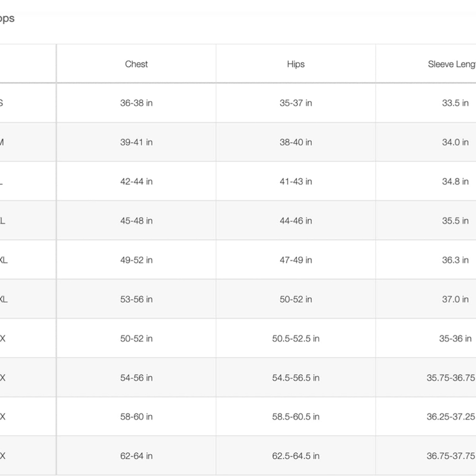This screenshot has width=476, height=476.
Task: Select the 37.0 in sleeve length cell
Action: click(455, 299)
